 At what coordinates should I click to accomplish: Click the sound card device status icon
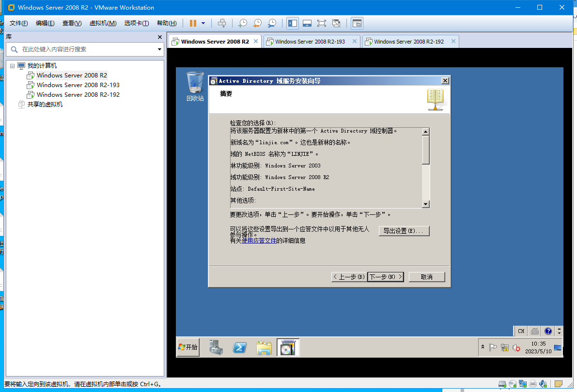coord(543,384)
